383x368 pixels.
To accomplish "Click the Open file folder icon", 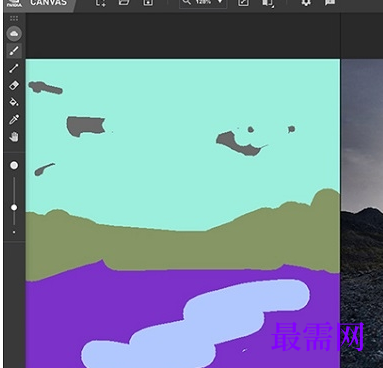I will (x=124, y=2).
